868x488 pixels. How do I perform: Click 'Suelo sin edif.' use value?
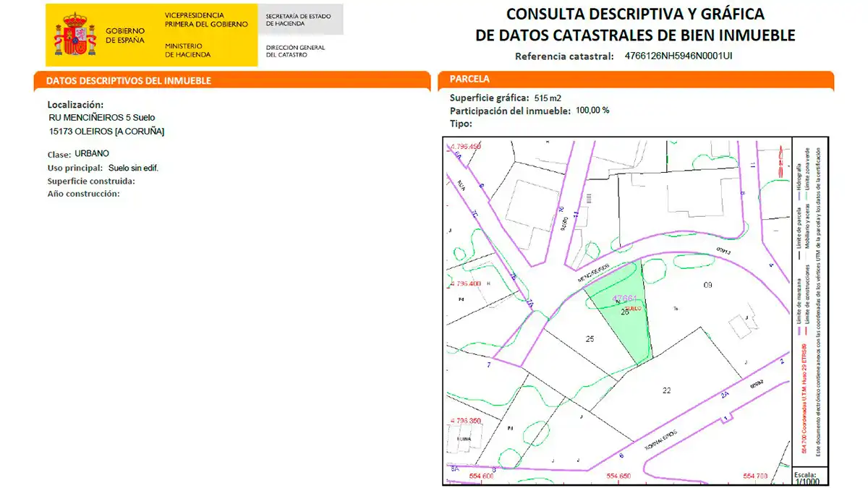tap(133, 168)
